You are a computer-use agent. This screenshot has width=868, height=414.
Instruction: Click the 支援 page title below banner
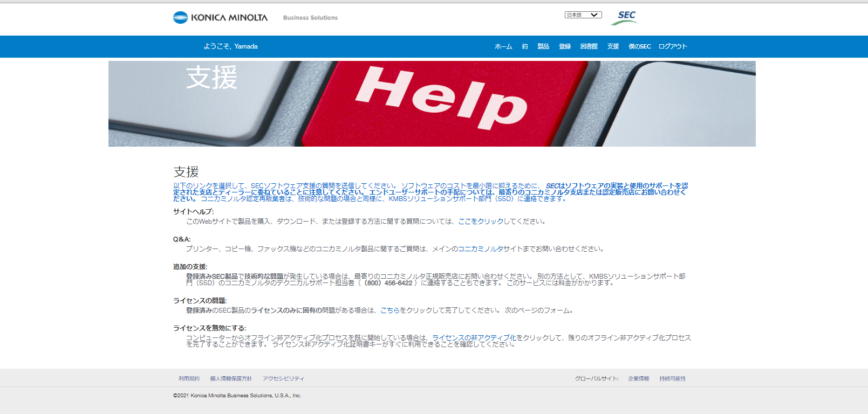pyautogui.click(x=186, y=172)
